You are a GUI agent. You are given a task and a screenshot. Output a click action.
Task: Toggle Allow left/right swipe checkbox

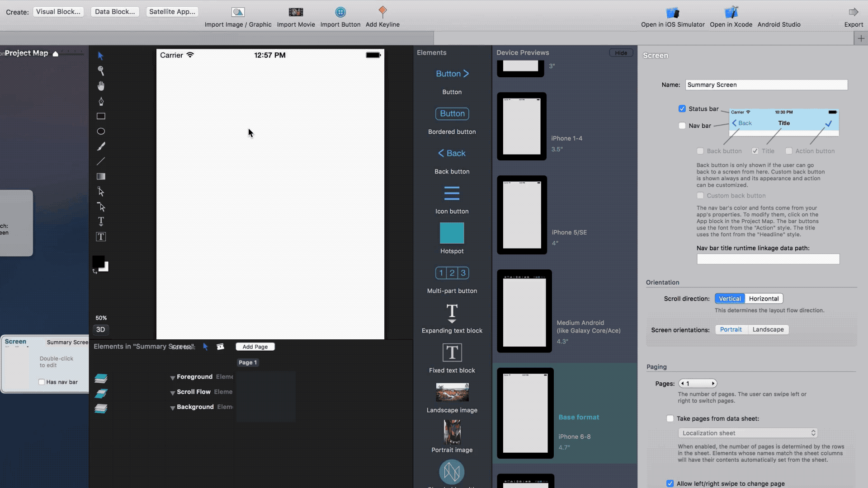(670, 483)
